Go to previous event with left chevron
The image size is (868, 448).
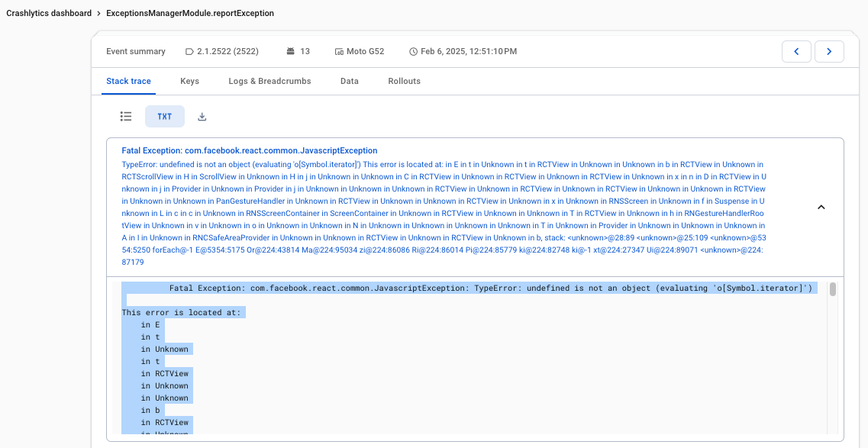(x=796, y=51)
